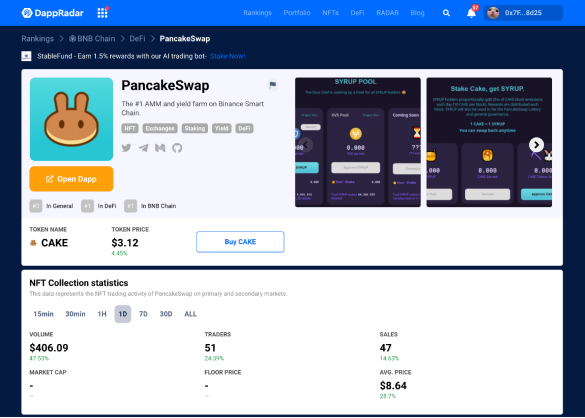The image size is (585, 418).
Task: Open the Portfolio nav item
Action: point(297,13)
